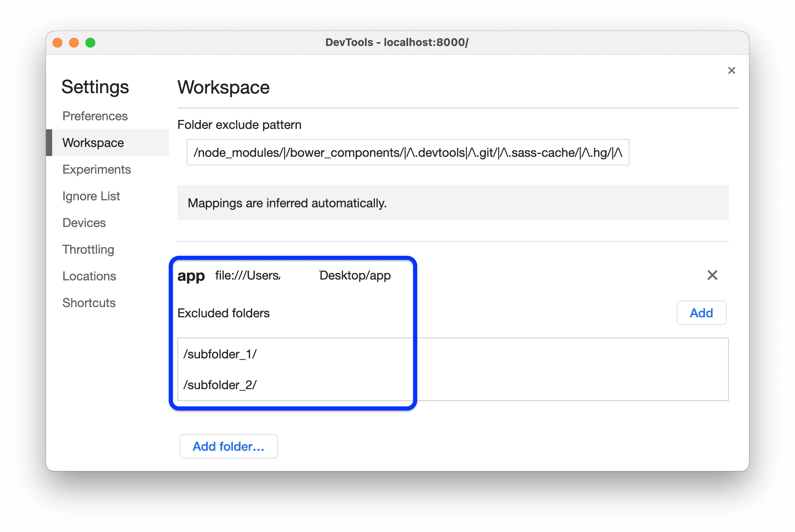
Task: Click the close button on app workspace entry
Action: 712,274
